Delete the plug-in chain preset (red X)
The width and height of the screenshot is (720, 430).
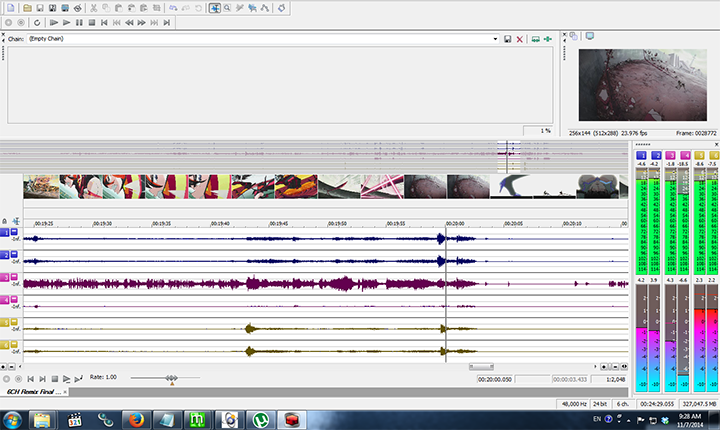[x=519, y=39]
